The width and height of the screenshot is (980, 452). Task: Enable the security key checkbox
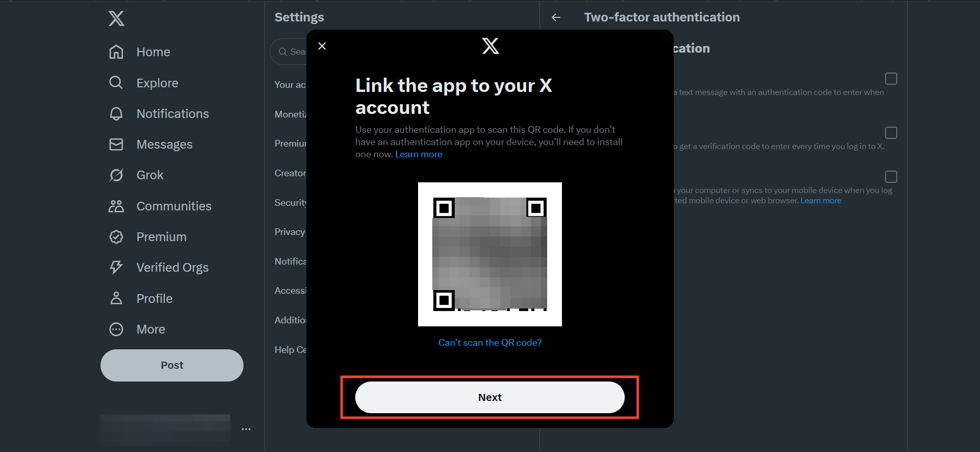tap(891, 177)
